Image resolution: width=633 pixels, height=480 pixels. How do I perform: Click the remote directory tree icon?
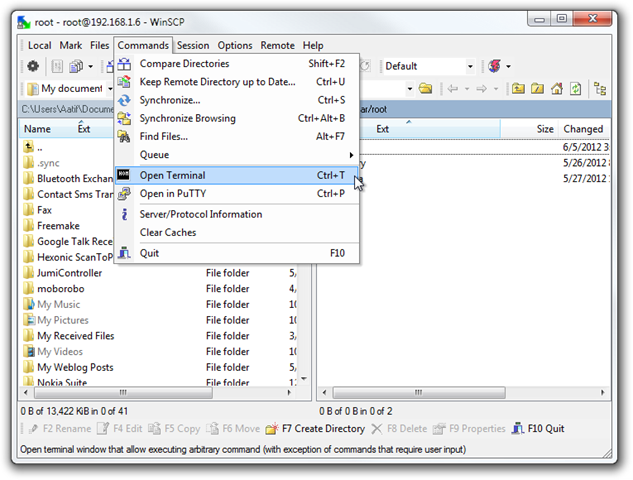pos(600,88)
